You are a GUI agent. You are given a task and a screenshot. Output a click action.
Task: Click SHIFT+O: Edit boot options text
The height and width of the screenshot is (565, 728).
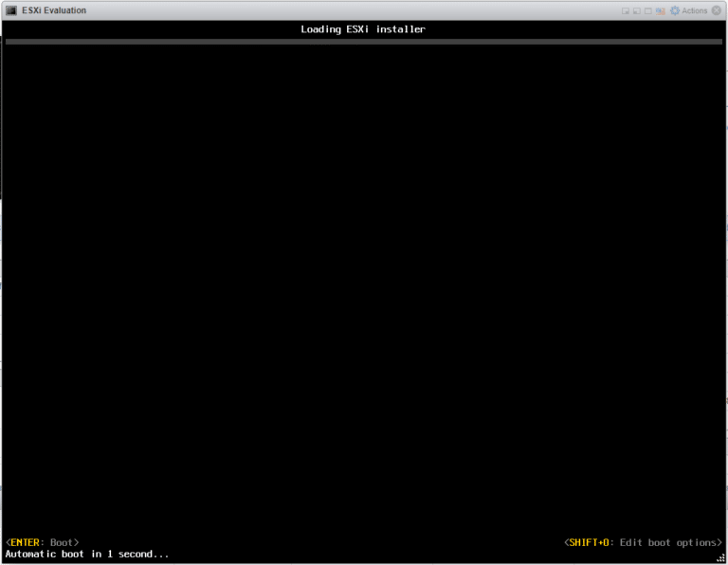643,542
